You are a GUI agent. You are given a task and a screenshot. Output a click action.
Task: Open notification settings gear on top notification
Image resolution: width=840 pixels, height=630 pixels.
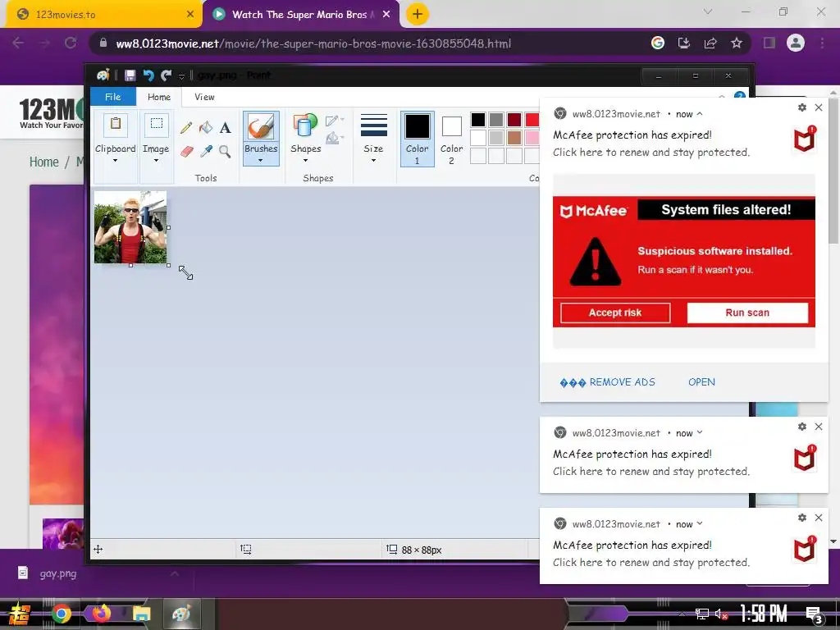(802, 107)
